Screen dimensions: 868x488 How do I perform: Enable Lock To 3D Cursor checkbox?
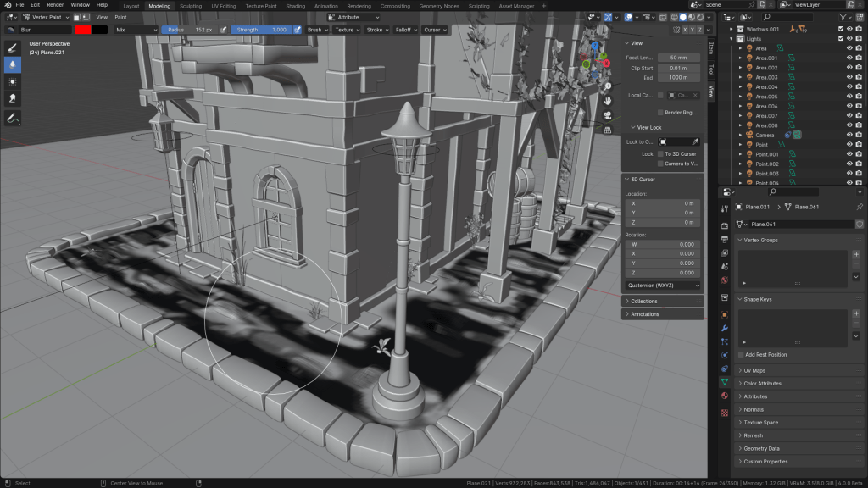tap(661, 154)
